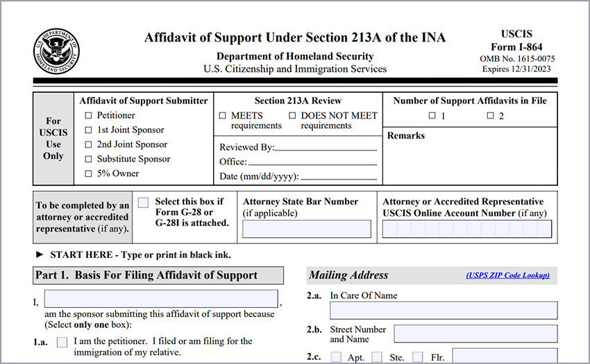This screenshot has height=364, width=590.
Task: Check the 5% Owner box
Action: [88, 174]
